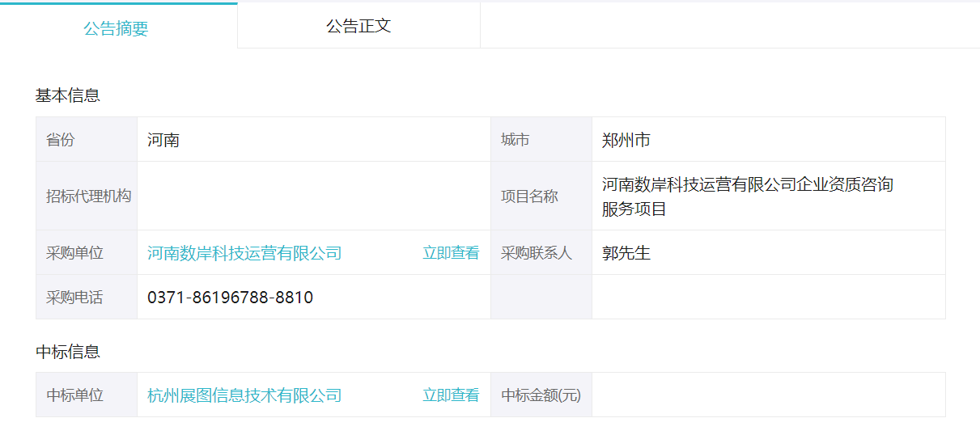
Task: Click the 省份 label cell
Action: (x=61, y=140)
